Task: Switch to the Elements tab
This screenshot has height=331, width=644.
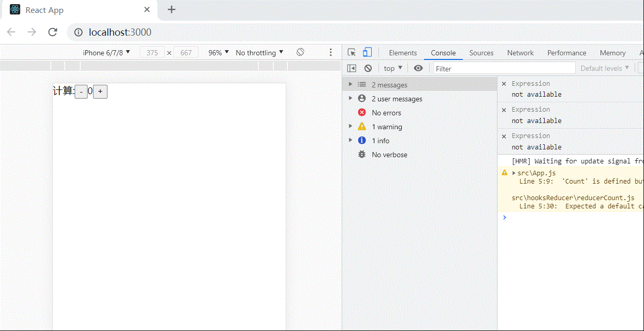Action: (x=403, y=53)
